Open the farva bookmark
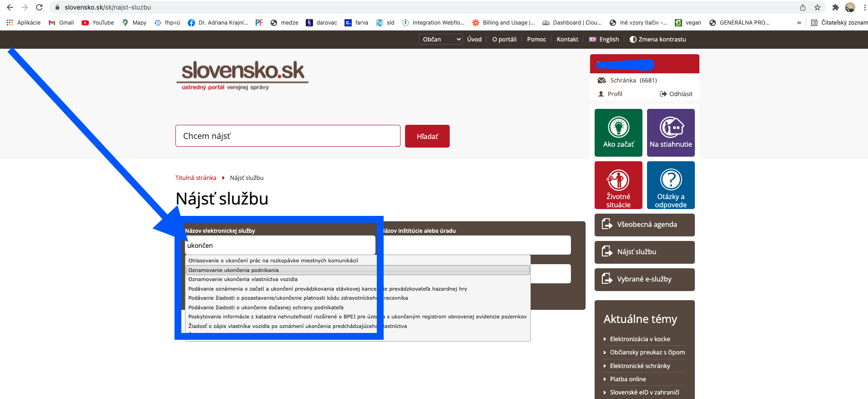Screen dimensions: 868x399 pyautogui.click(x=356, y=23)
